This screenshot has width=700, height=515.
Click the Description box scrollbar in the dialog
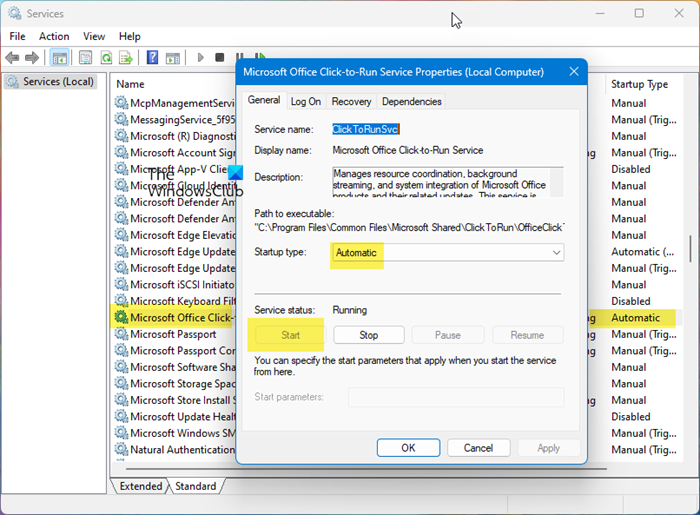pyautogui.click(x=557, y=182)
